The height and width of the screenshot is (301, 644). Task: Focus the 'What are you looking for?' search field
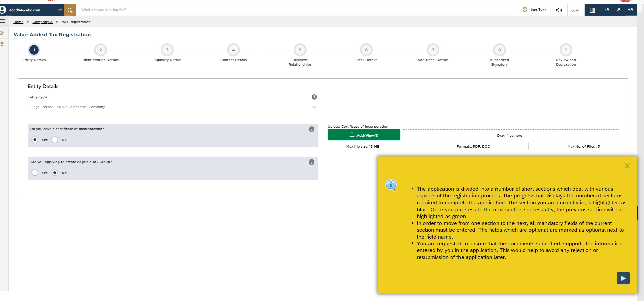point(296,10)
